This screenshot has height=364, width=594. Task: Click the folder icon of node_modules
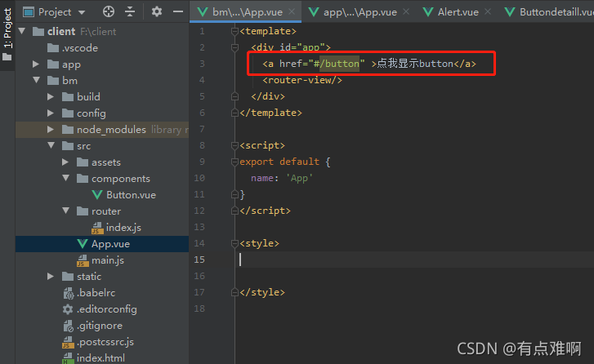tap(68, 130)
